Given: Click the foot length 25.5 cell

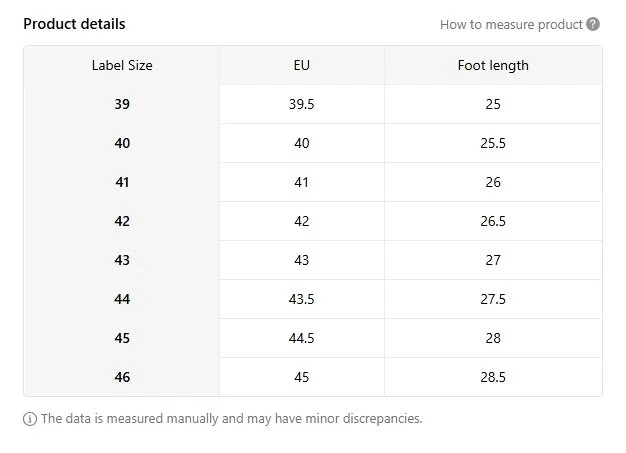Looking at the screenshot, I should pos(493,143).
